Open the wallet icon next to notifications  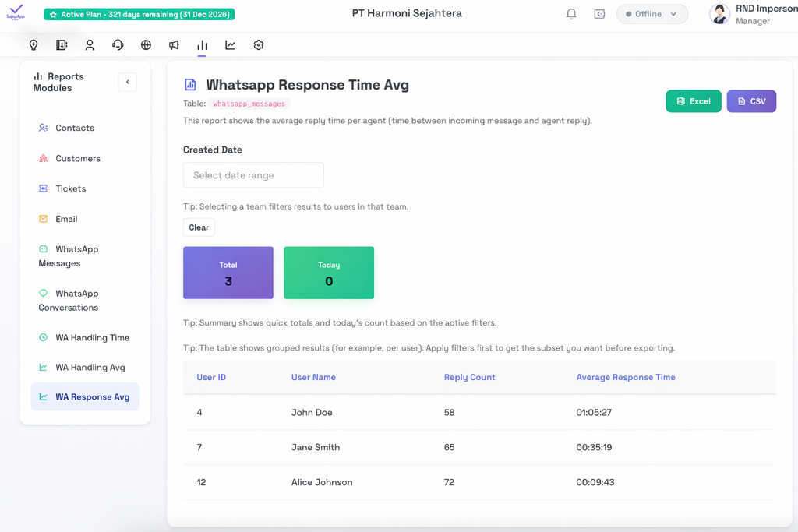click(x=599, y=13)
